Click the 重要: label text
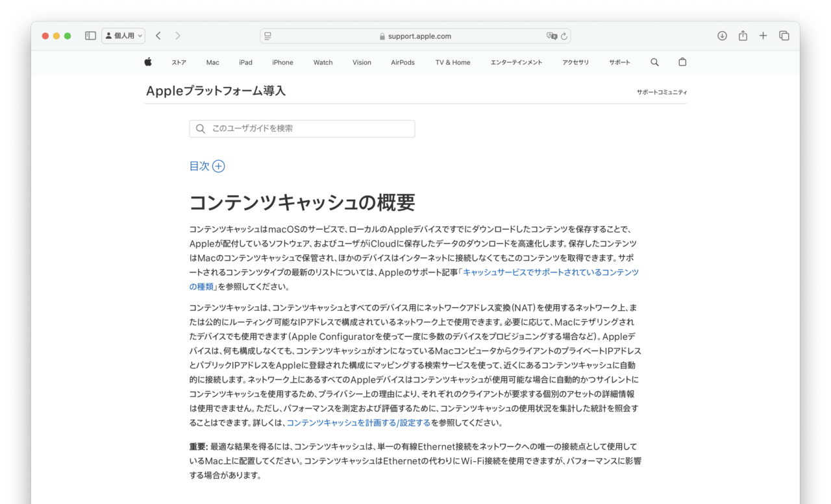 (198, 446)
